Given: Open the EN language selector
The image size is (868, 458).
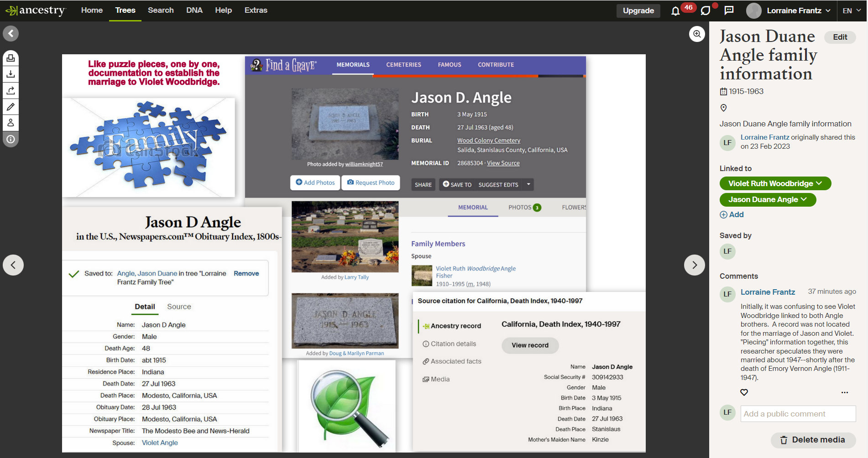Looking at the screenshot, I should pos(851,10).
